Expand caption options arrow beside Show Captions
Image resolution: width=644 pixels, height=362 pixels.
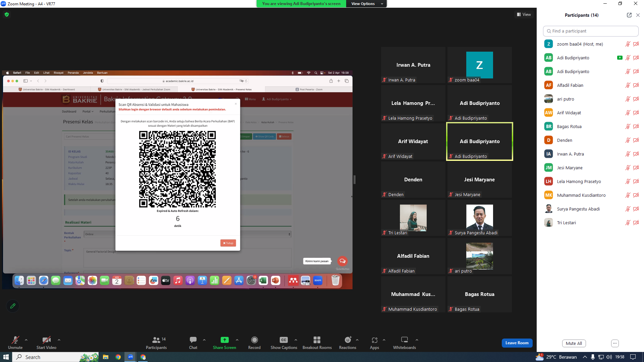(x=296, y=340)
